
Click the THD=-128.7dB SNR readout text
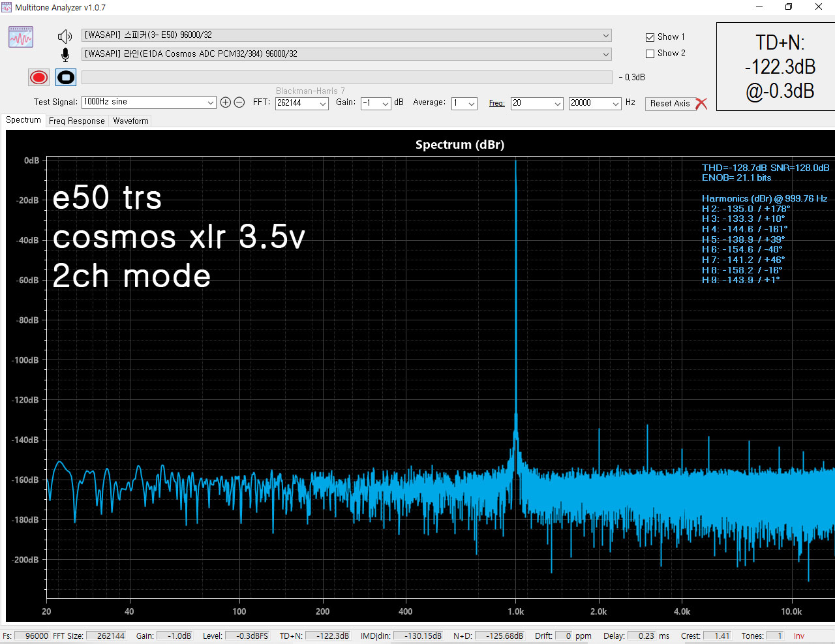(765, 168)
